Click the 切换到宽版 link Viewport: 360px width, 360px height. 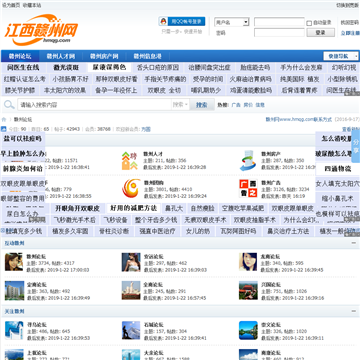(x=348, y=5)
